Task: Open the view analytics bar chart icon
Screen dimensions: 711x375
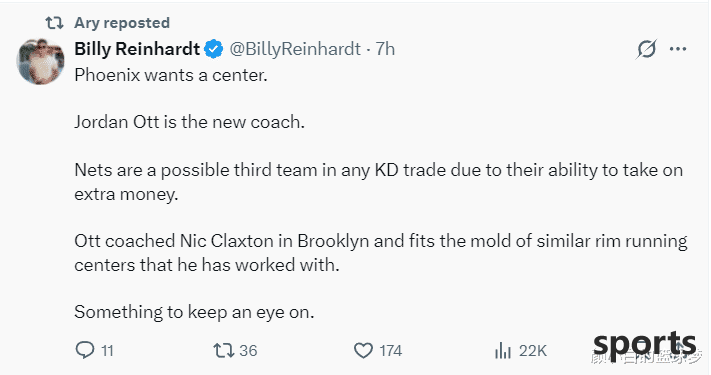Action: tap(503, 350)
